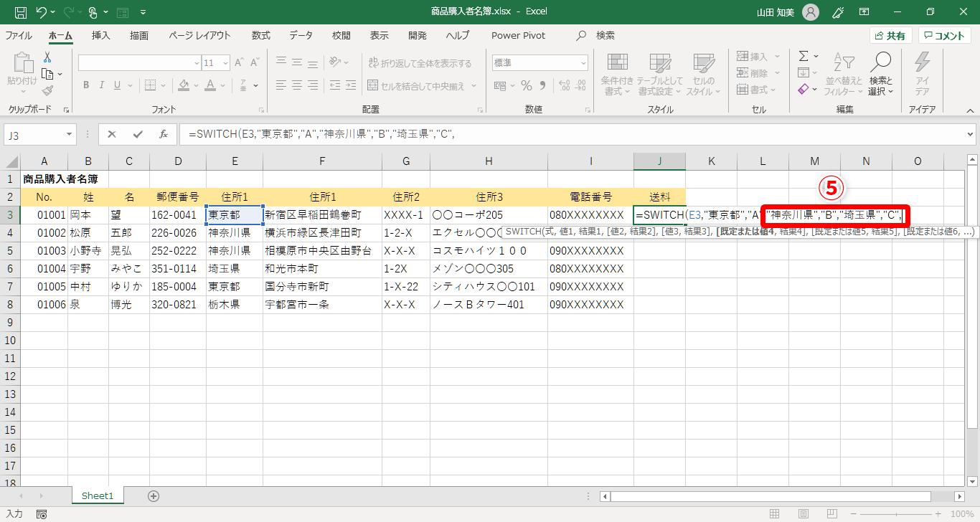
Task: Toggle wrap text (折り返して全体を表示する)
Action: click(420, 63)
